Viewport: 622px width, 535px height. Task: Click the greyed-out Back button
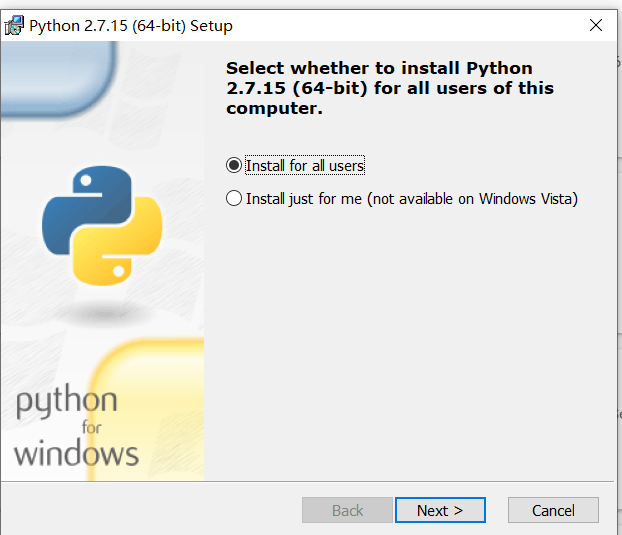(x=347, y=510)
